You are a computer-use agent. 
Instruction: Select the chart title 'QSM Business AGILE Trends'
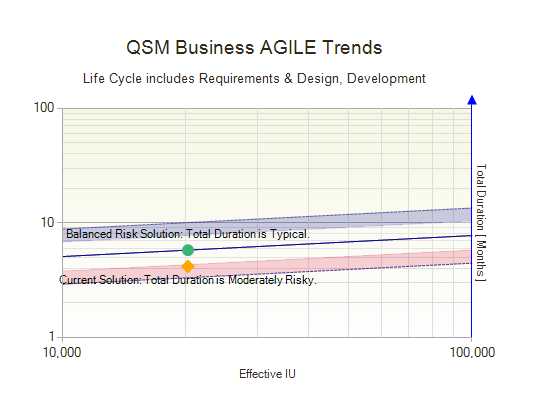point(254,47)
